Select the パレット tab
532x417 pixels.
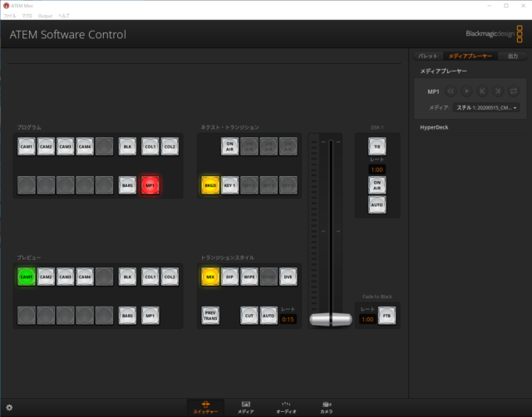(428, 56)
